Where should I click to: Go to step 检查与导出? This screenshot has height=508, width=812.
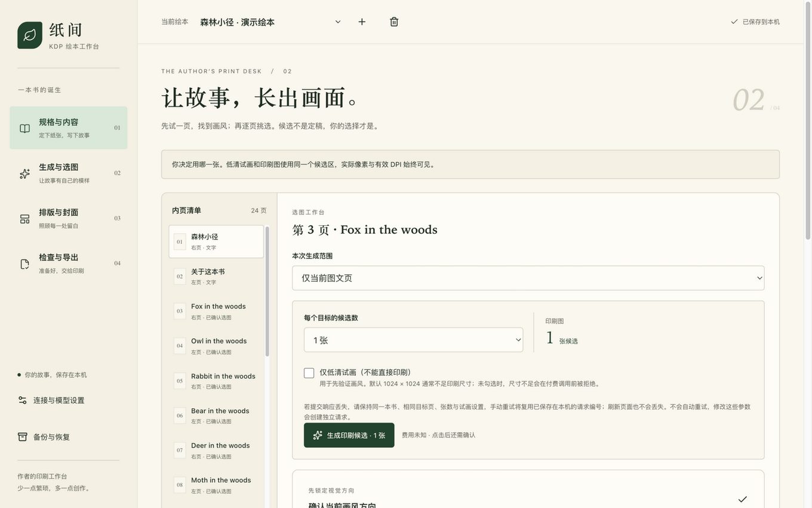[x=69, y=264]
